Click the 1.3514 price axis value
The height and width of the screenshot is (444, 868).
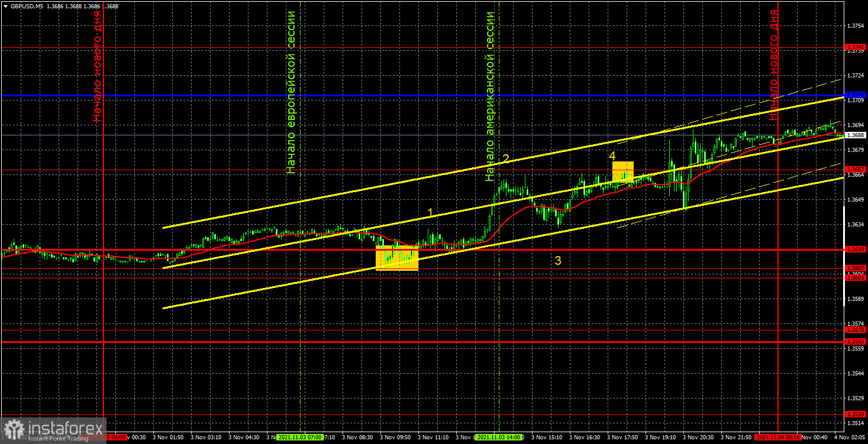click(854, 423)
